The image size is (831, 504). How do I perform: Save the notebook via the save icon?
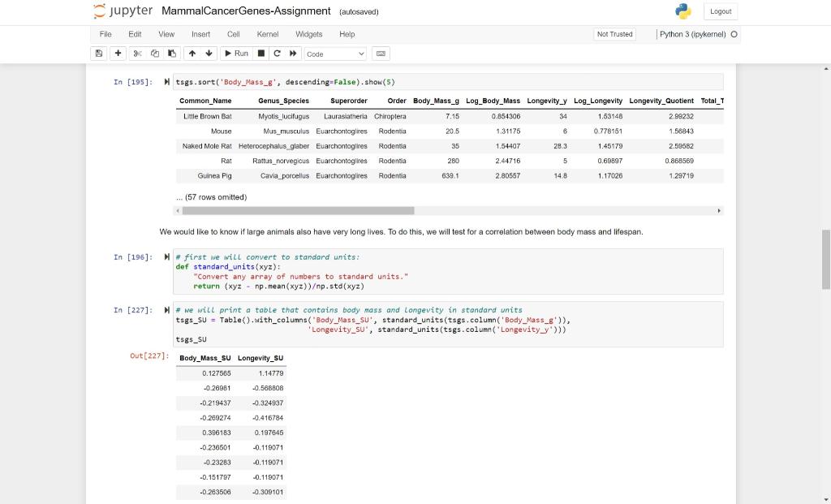[99, 54]
